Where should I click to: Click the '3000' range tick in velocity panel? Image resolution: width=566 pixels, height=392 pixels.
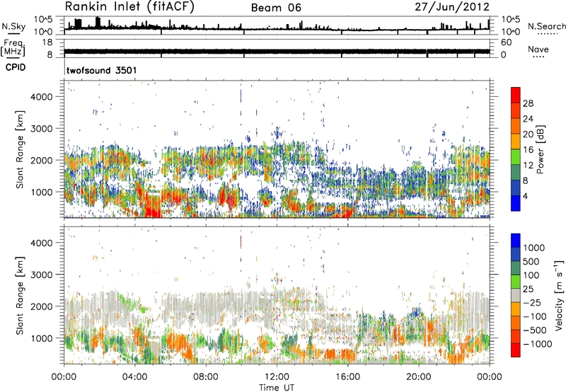(42, 275)
